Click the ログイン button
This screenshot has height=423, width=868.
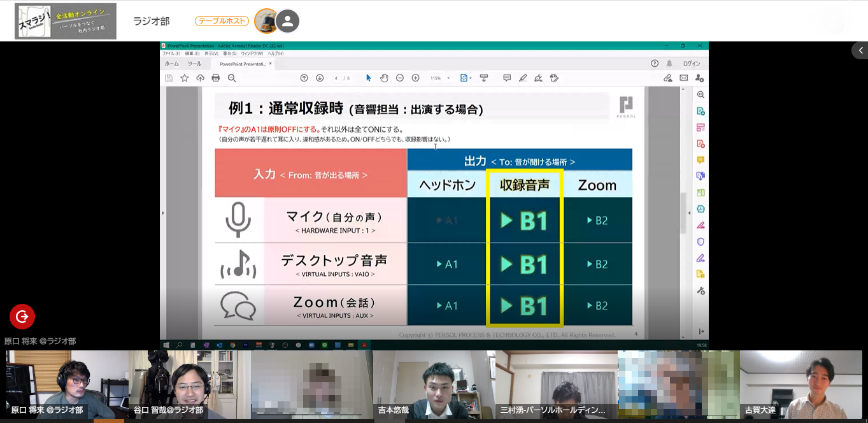pyautogui.click(x=692, y=64)
